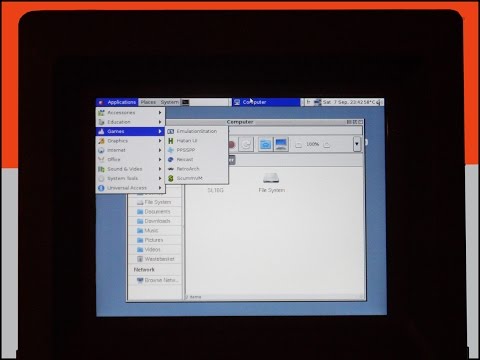480x360 pixels.
Task: Click the zoom out button left of 100%
Action: (x=298, y=145)
